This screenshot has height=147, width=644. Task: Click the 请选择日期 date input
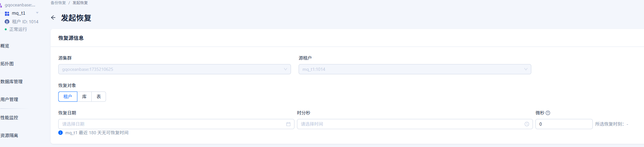(x=176, y=124)
